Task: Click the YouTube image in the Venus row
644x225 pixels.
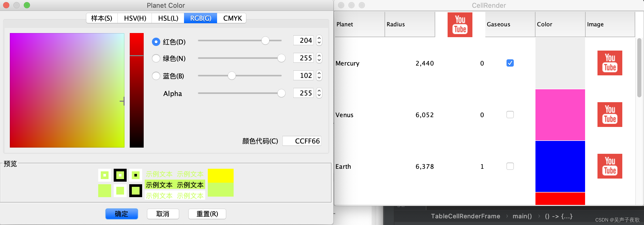Action: [610, 115]
